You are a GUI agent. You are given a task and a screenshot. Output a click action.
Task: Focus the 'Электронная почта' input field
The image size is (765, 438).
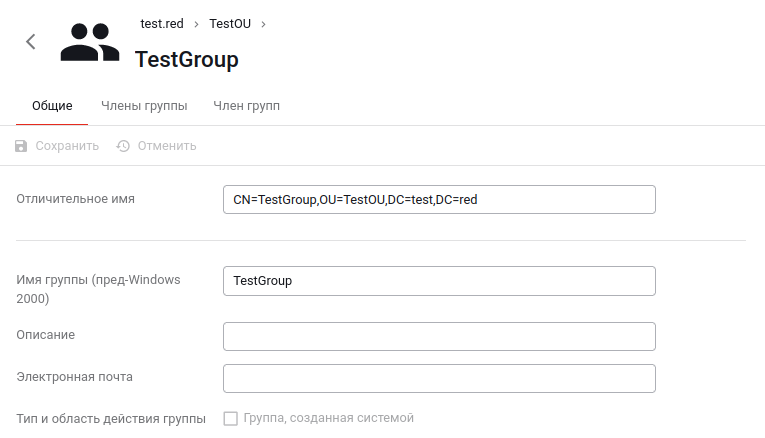click(x=439, y=379)
